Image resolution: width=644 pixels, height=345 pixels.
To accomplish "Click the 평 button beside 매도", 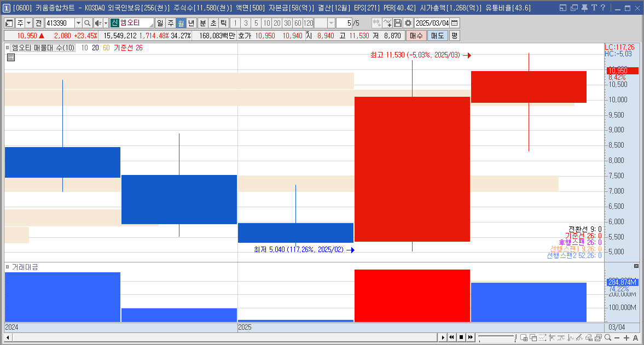I will tap(454, 36).
